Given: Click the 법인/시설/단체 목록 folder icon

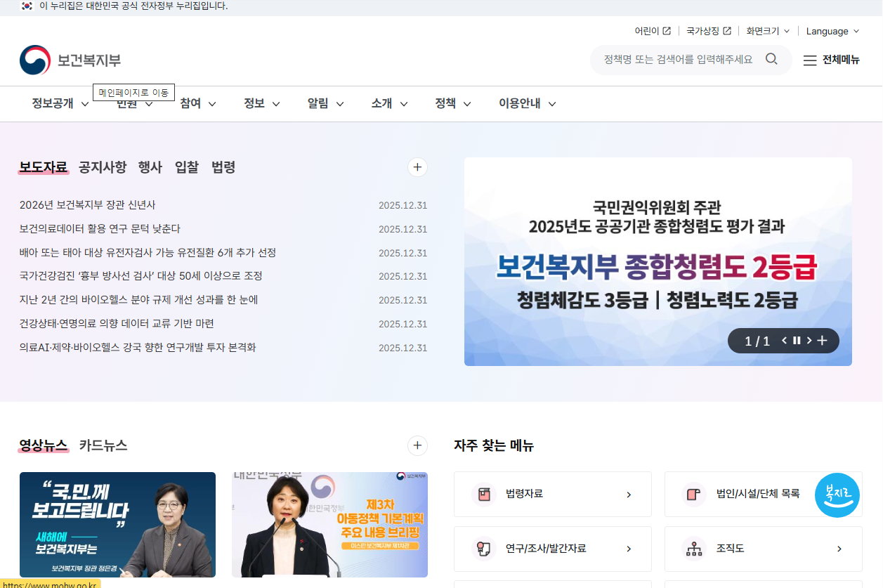Looking at the screenshot, I should coord(694,494).
